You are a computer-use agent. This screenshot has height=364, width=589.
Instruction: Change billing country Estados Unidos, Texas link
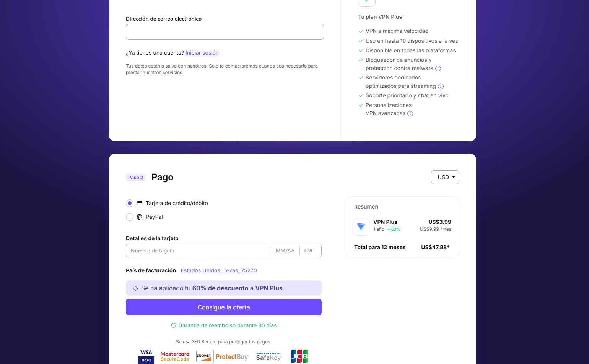point(219,270)
